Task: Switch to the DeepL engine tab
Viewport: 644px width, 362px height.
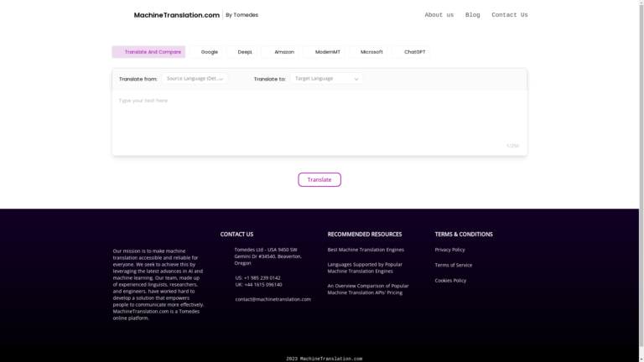Action: (x=241, y=52)
